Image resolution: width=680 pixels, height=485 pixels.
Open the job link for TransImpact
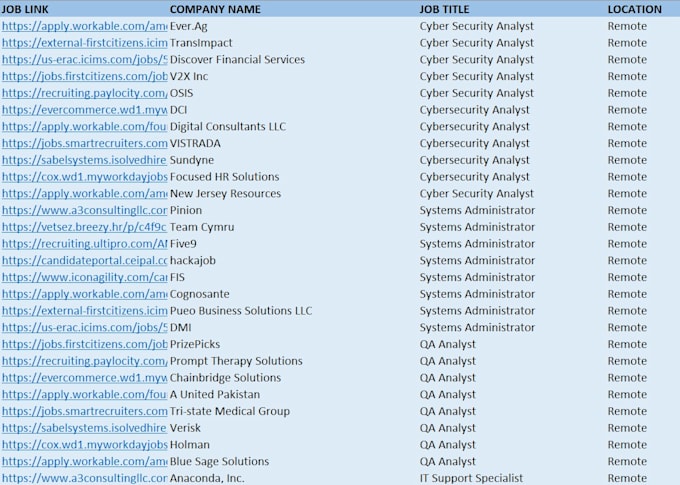pyautogui.click(x=85, y=43)
